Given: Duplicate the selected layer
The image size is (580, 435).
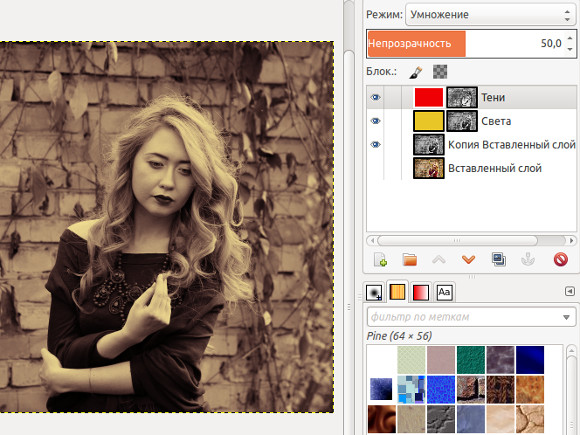Looking at the screenshot, I should (499, 260).
